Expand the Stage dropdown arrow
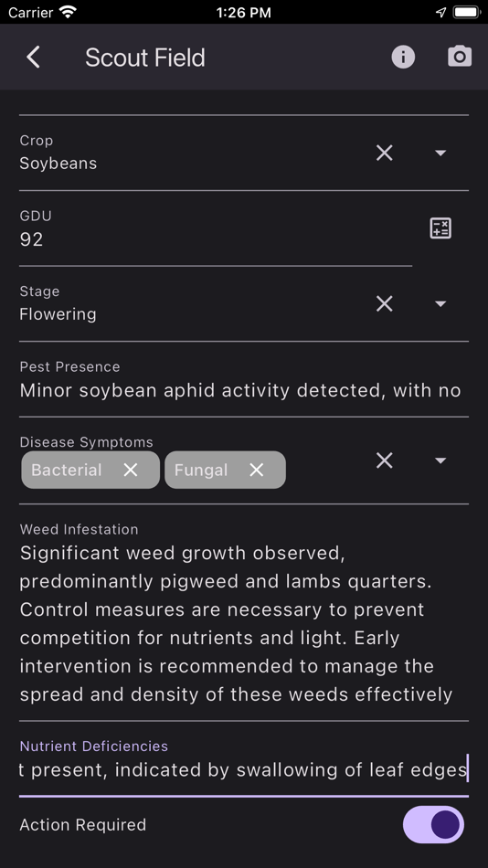488x868 pixels. [440, 303]
